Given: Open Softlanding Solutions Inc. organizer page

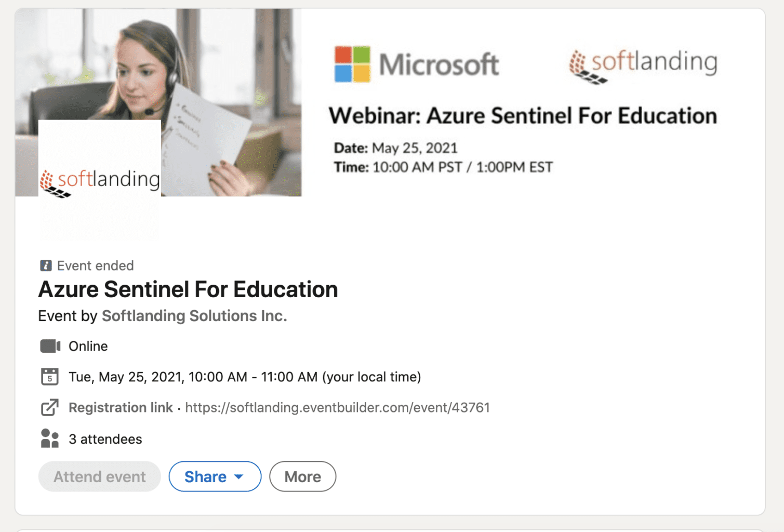Looking at the screenshot, I should [x=194, y=316].
